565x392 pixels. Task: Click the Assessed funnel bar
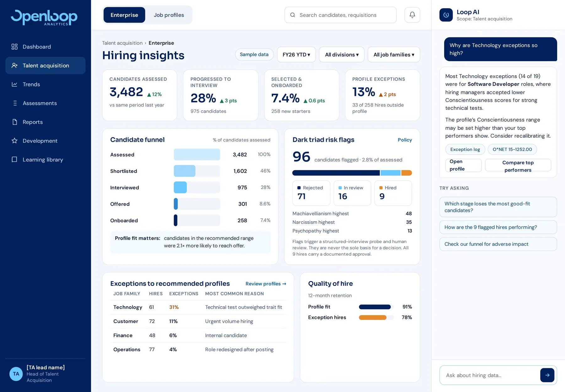(x=197, y=155)
